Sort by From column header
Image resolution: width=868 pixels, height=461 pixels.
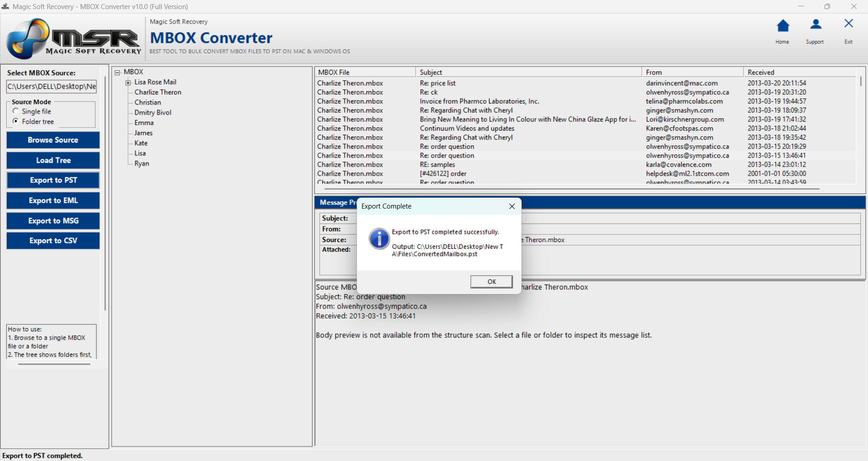point(693,72)
